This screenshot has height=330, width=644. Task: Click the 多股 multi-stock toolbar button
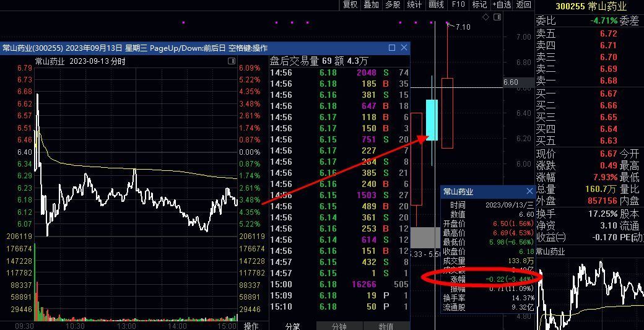click(393, 5)
